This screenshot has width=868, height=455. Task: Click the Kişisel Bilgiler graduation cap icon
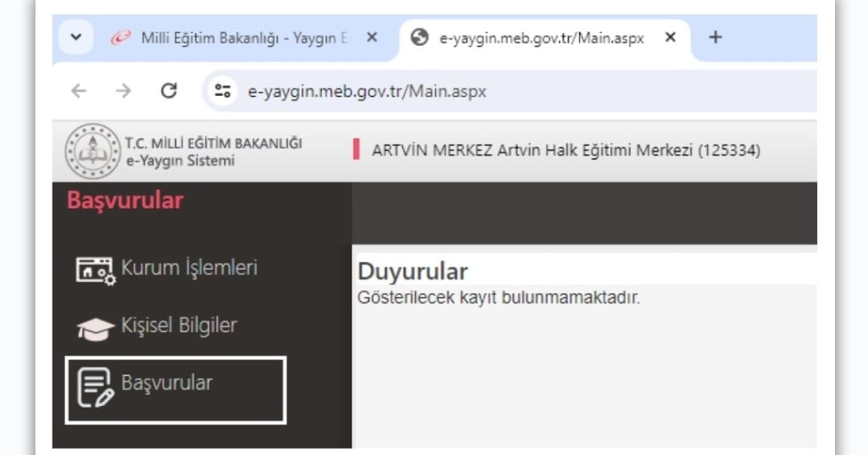click(x=95, y=328)
